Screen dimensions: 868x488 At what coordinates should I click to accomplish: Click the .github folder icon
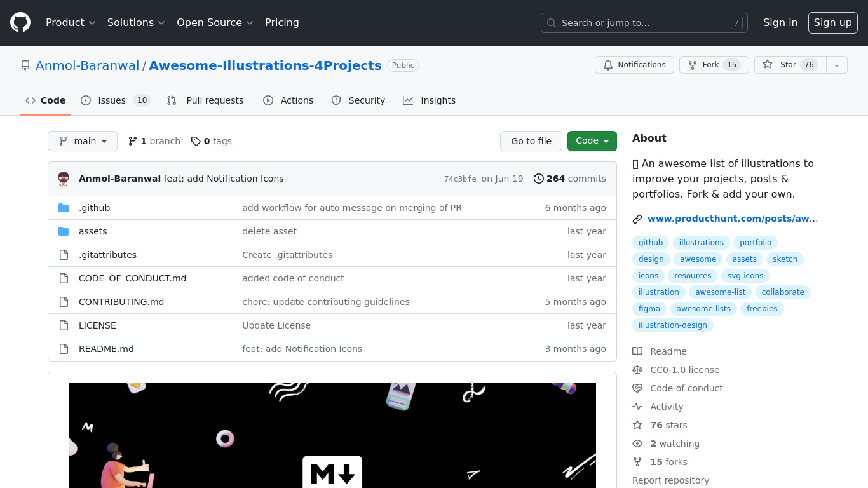point(64,208)
